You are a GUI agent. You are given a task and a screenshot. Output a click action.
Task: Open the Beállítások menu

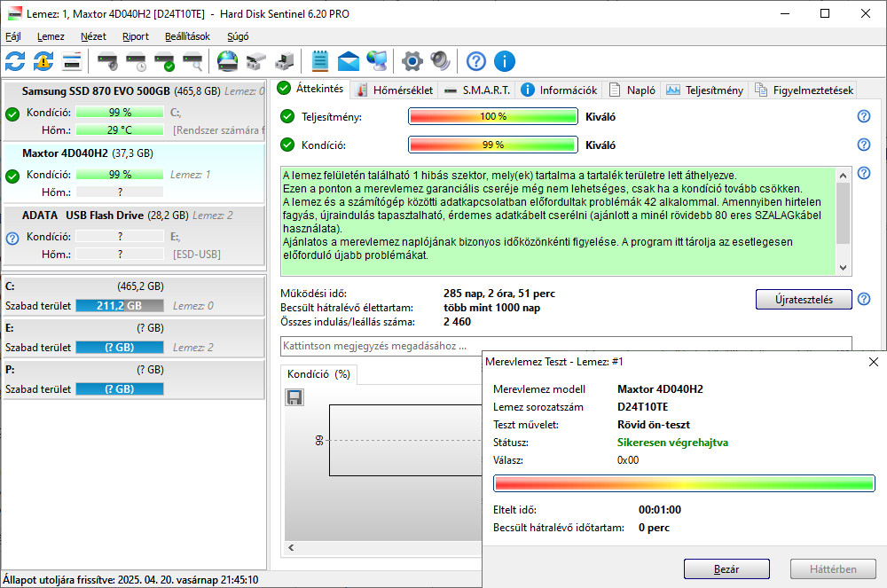tap(187, 36)
